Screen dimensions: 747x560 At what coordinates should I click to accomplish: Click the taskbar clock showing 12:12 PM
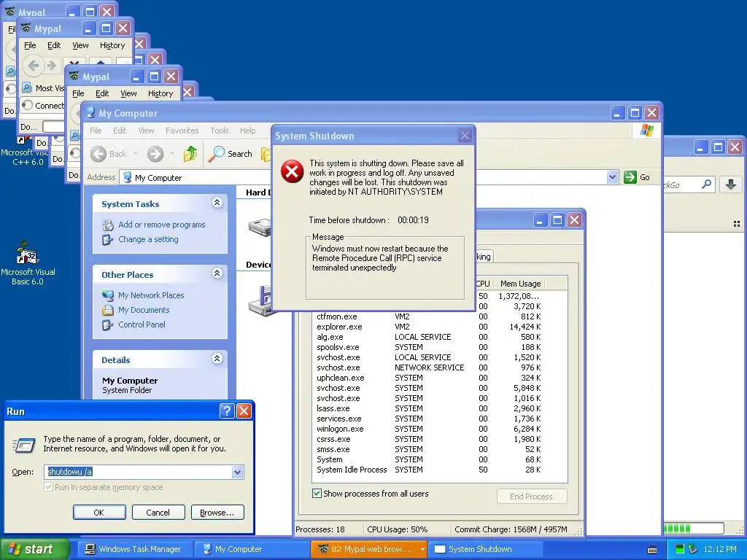(x=720, y=550)
